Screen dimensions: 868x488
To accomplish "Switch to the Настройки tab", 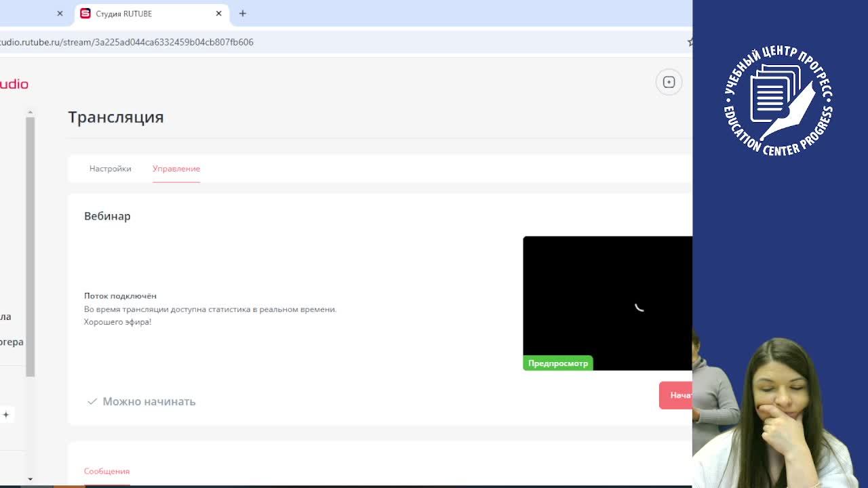I will pos(111,169).
